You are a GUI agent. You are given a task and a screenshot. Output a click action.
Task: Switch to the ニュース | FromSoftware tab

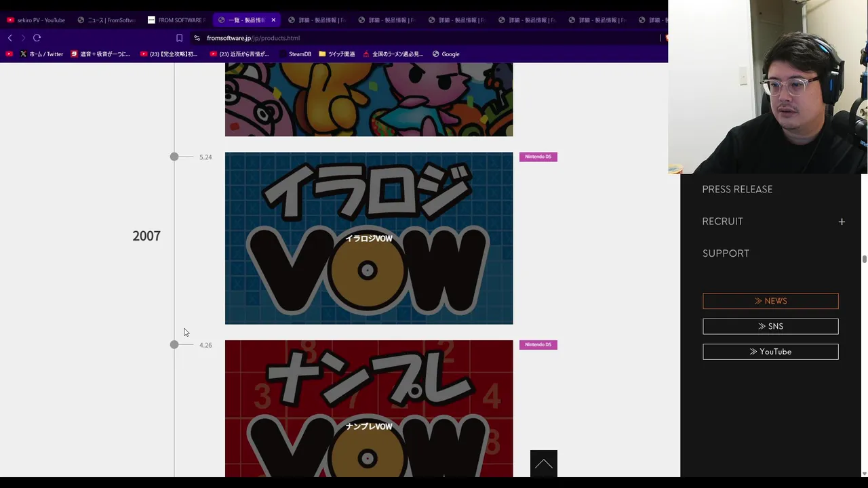pos(106,20)
